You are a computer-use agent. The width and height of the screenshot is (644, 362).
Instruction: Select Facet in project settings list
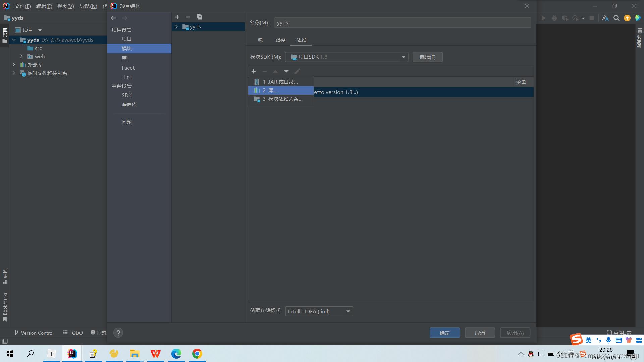[128, 68]
